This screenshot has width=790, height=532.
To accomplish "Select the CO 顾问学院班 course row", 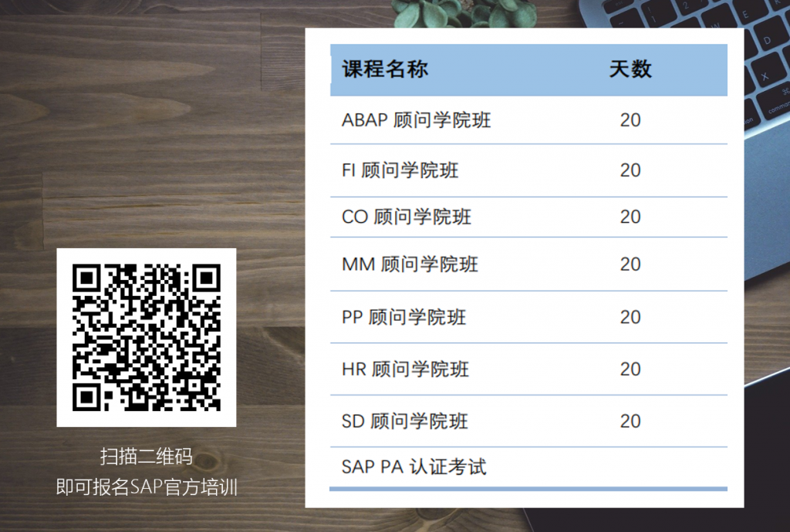I will pyautogui.click(x=528, y=217).
